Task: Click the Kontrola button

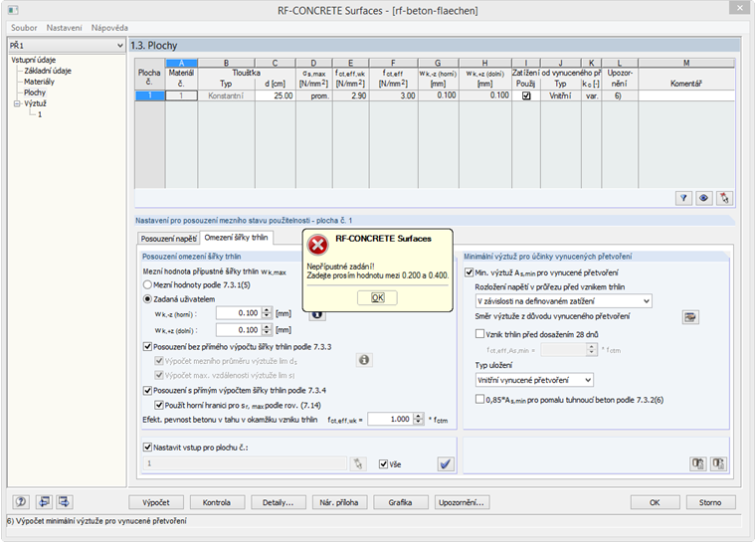Action: point(217,502)
